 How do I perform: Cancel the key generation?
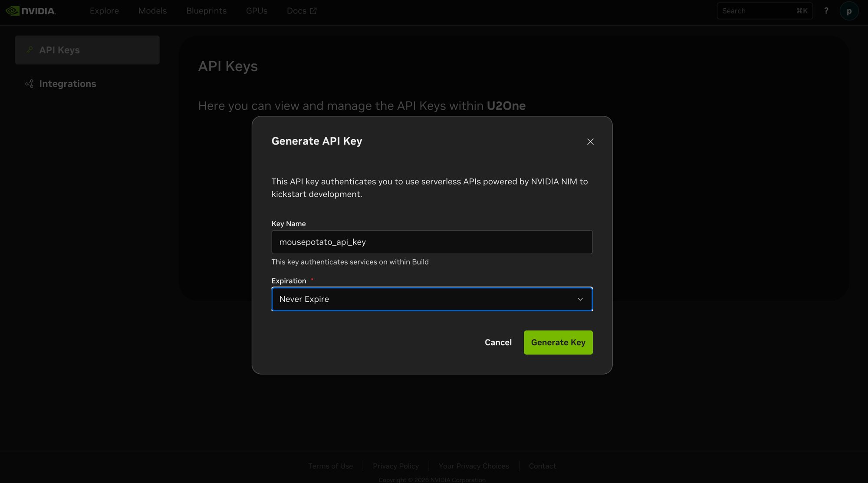(498, 343)
